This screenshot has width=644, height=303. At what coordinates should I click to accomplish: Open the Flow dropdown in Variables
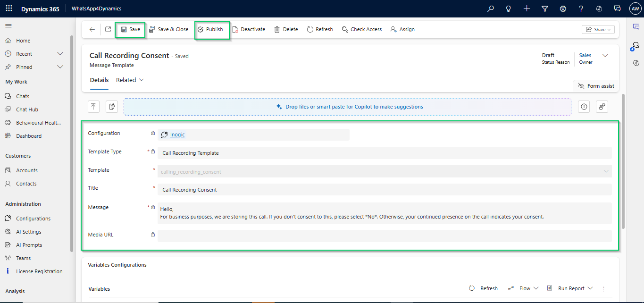523,288
